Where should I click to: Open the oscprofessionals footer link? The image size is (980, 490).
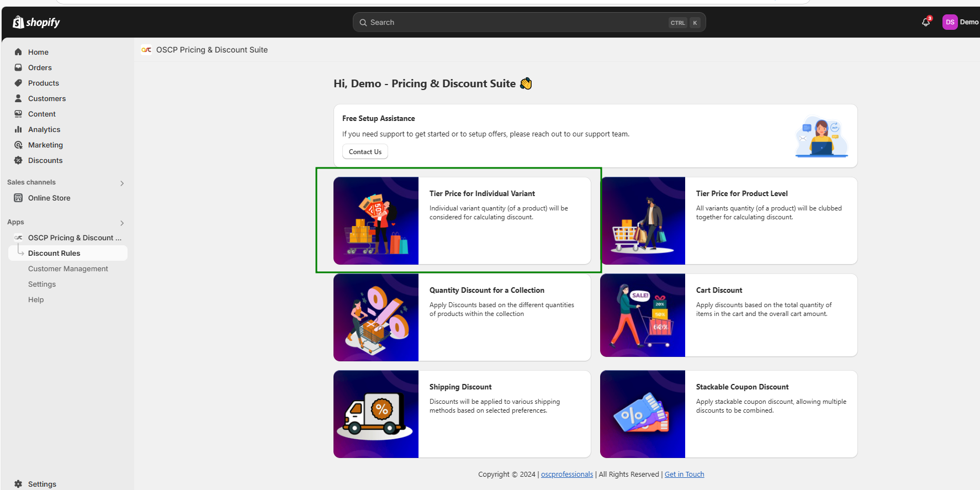[x=566, y=474]
